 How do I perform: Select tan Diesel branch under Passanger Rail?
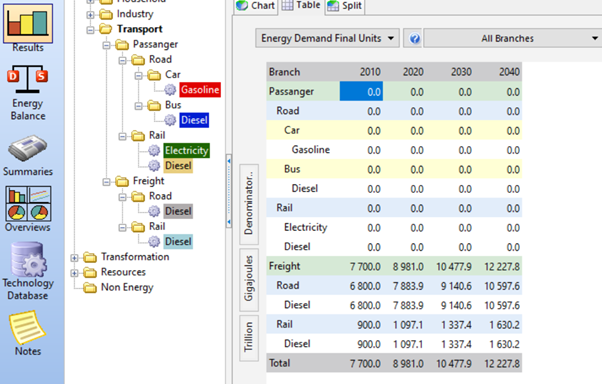(178, 166)
